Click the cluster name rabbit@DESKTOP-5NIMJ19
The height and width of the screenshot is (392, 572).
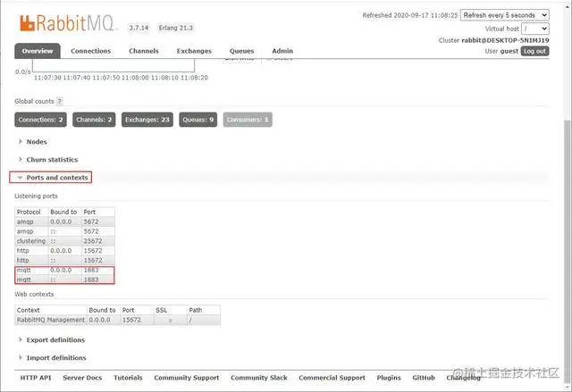[x=505, y=40]
